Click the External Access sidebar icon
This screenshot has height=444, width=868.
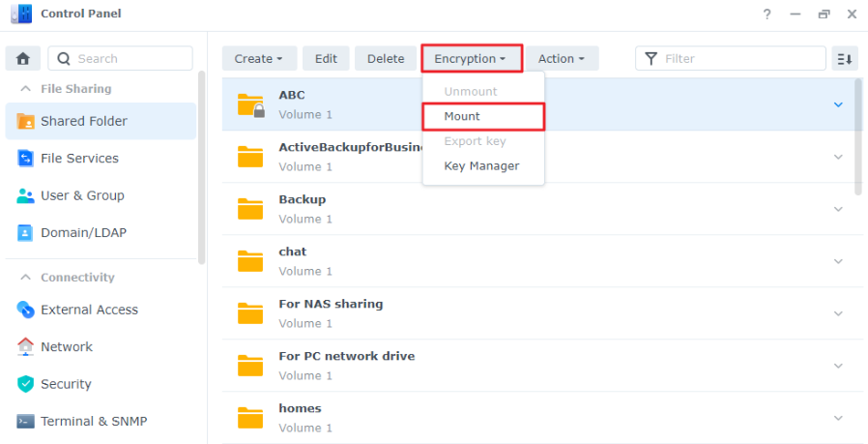pyautogui.click(x=25, y=310)
